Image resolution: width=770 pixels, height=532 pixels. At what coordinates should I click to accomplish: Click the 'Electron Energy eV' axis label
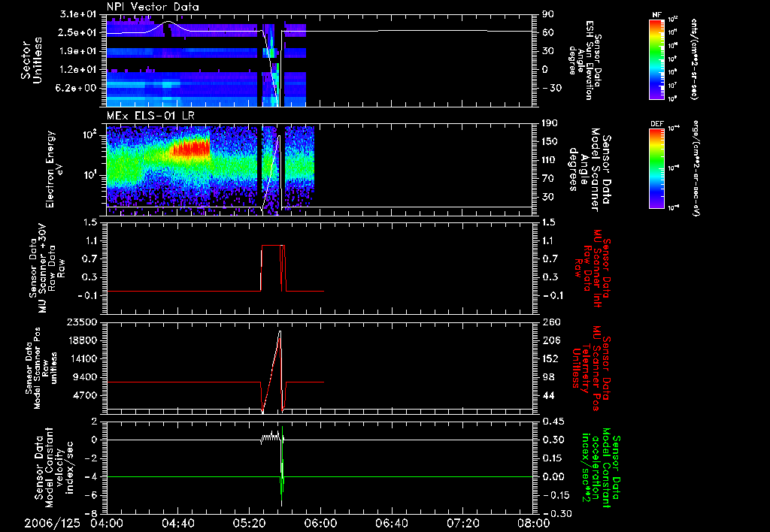[x=54, y=169]
